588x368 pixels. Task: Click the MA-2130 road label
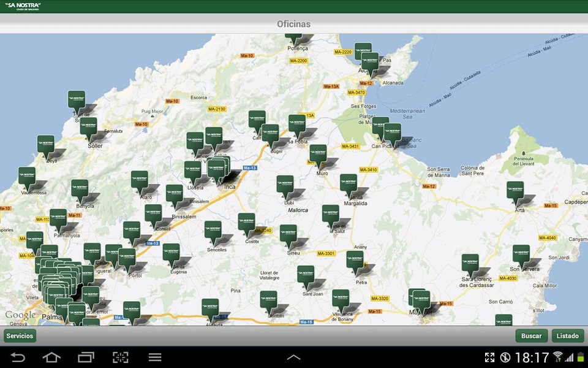coord(217,109)
